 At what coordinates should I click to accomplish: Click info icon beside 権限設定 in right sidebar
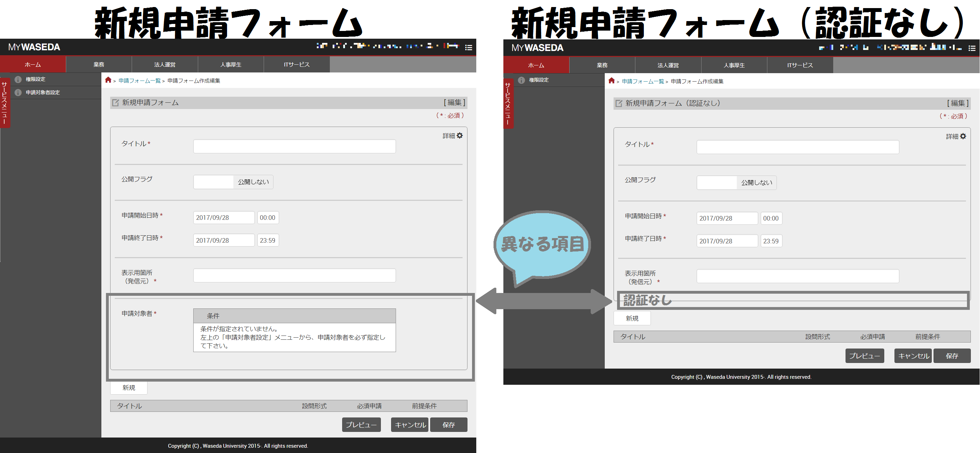pos(521,80)
